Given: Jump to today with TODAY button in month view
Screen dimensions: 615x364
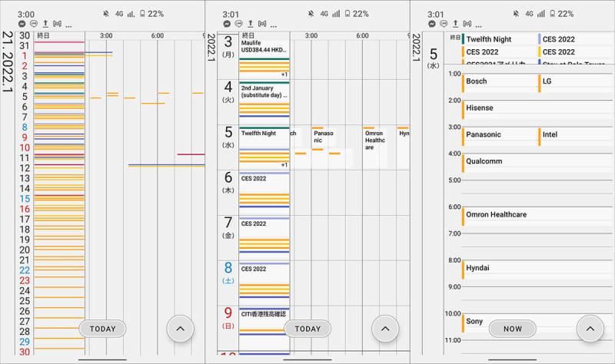Looking at the screenshot, I should click(x=103, y=329).
